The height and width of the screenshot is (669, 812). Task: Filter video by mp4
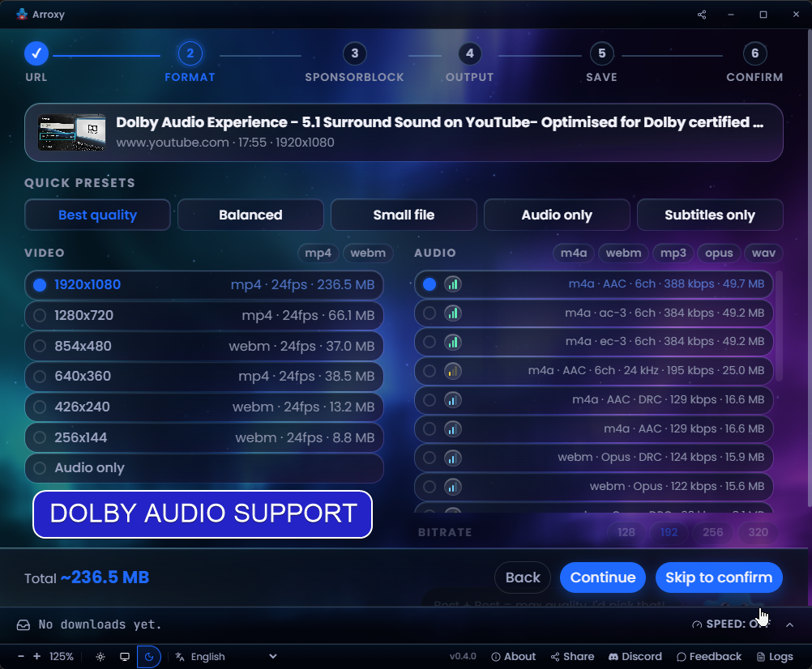[x=318, y=253]
